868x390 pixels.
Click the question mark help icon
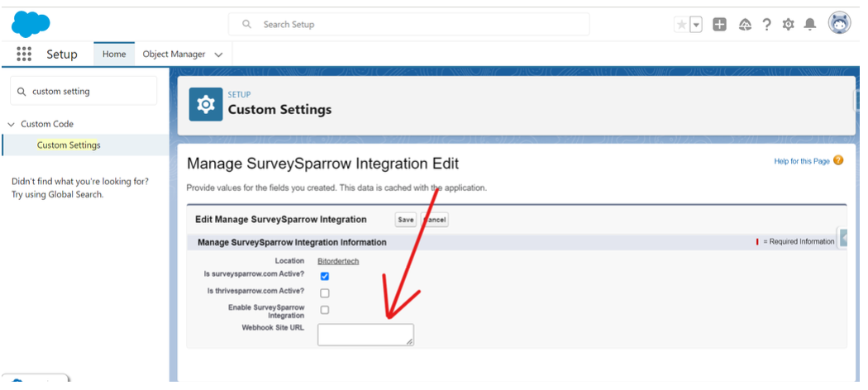point(766,25)
